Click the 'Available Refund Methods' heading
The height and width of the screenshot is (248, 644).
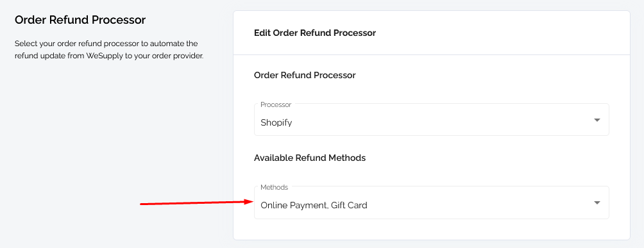click(x=310, y=158)
